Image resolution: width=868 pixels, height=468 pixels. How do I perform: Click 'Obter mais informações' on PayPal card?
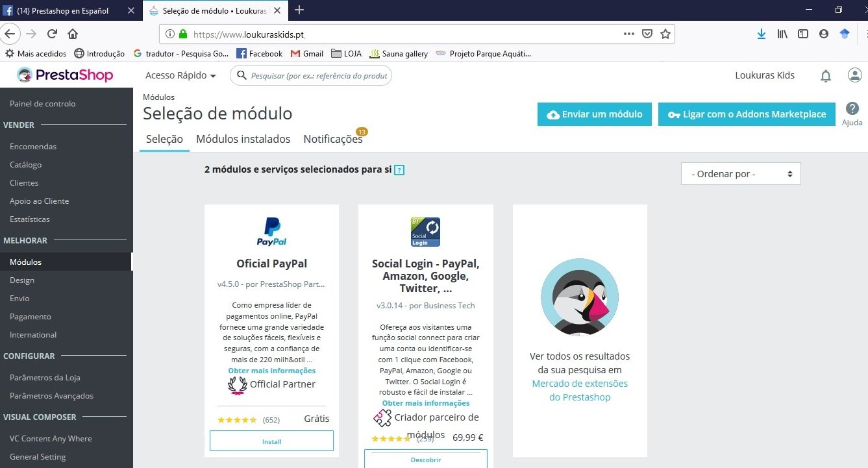271,371
